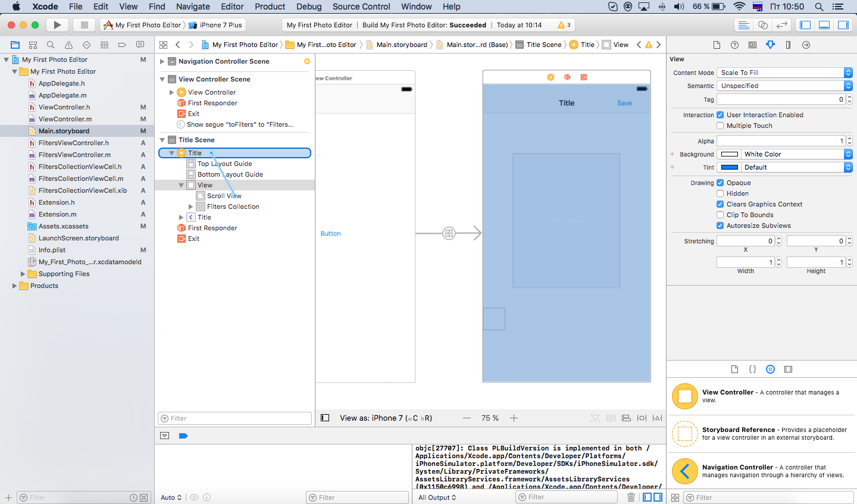
Task: Clear the console with trash icon
Action: pyautogui.click(x=631, y=497)
